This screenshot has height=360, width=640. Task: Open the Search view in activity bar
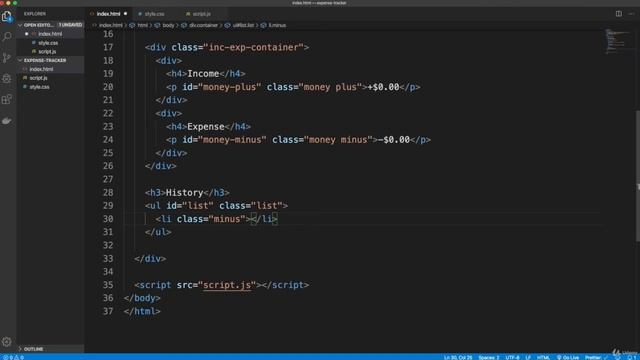7,37
